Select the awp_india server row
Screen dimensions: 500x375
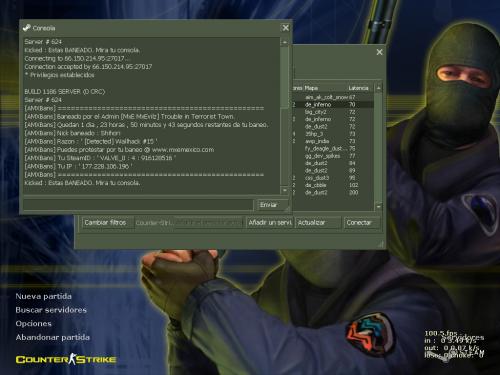[x=333, y=141]
